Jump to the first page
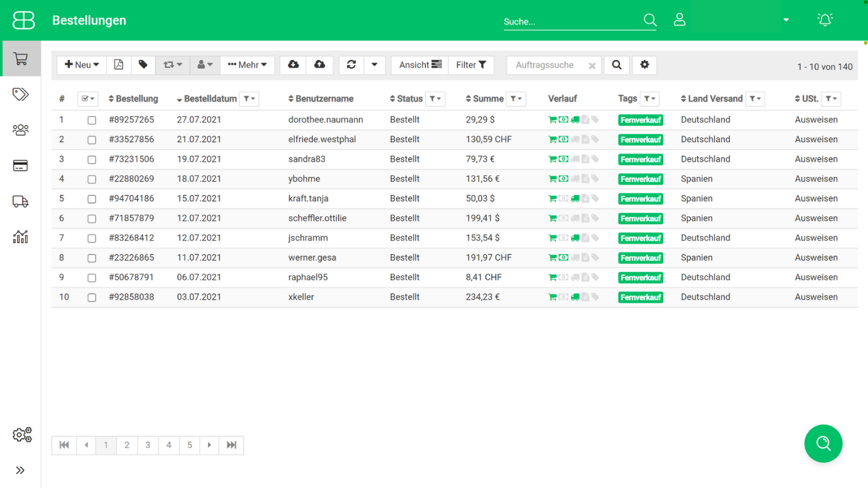The width and height of the screenshot is (868, 488). 64,445
